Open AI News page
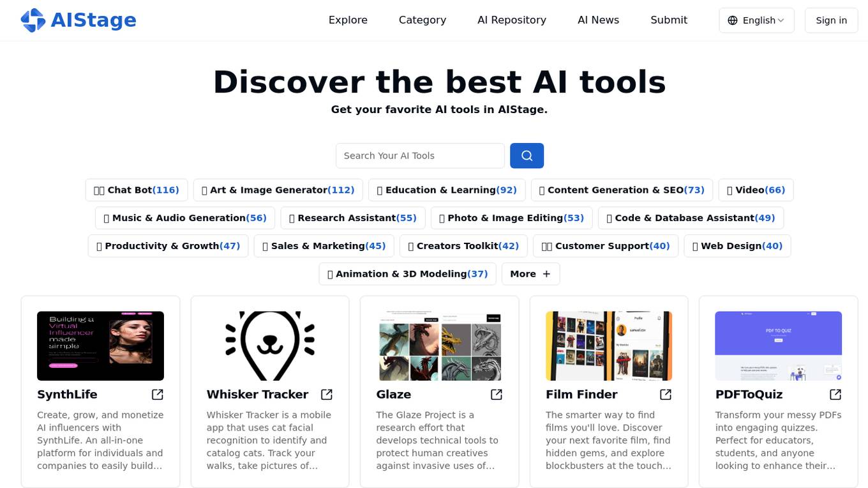The width and height of the screenshot is (868, 488). [x=598, y=20]
